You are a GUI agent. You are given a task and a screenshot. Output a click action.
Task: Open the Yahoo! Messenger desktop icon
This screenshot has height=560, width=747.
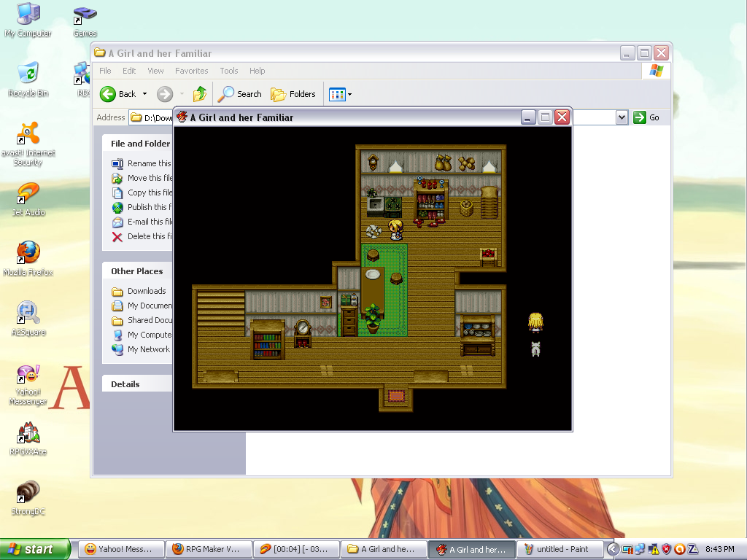(28, 375)
